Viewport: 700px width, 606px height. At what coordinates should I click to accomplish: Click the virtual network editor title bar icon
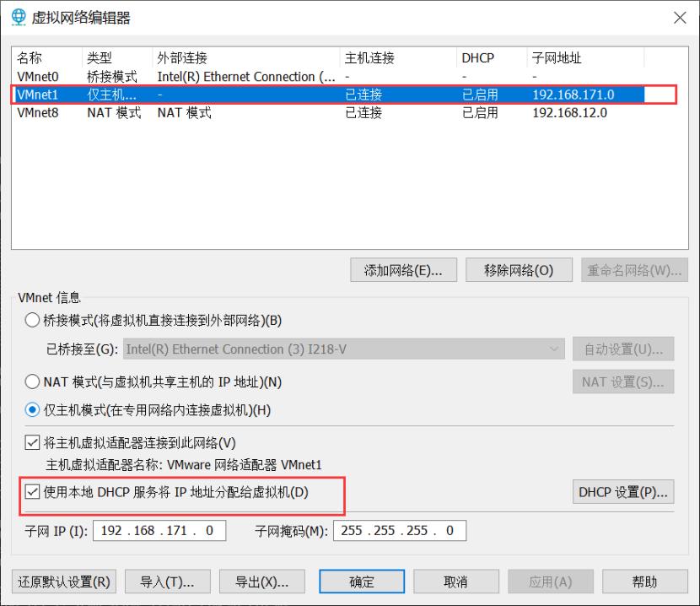tap(18, 17)
